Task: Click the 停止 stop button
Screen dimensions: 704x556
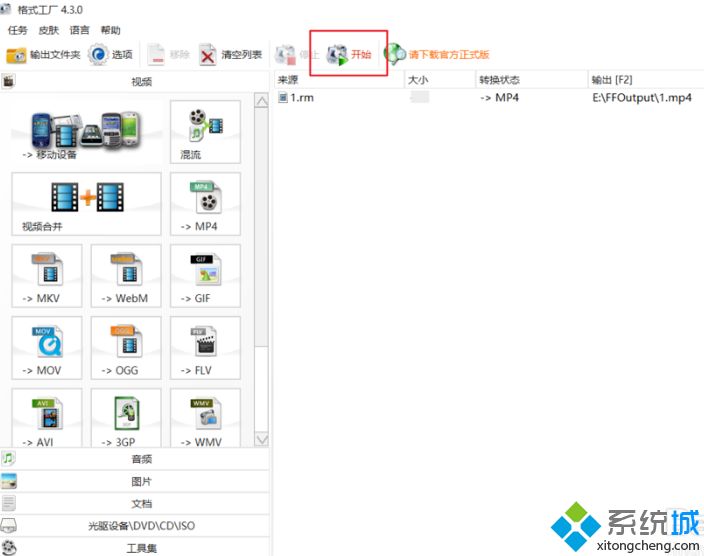Action: point(297,55)
